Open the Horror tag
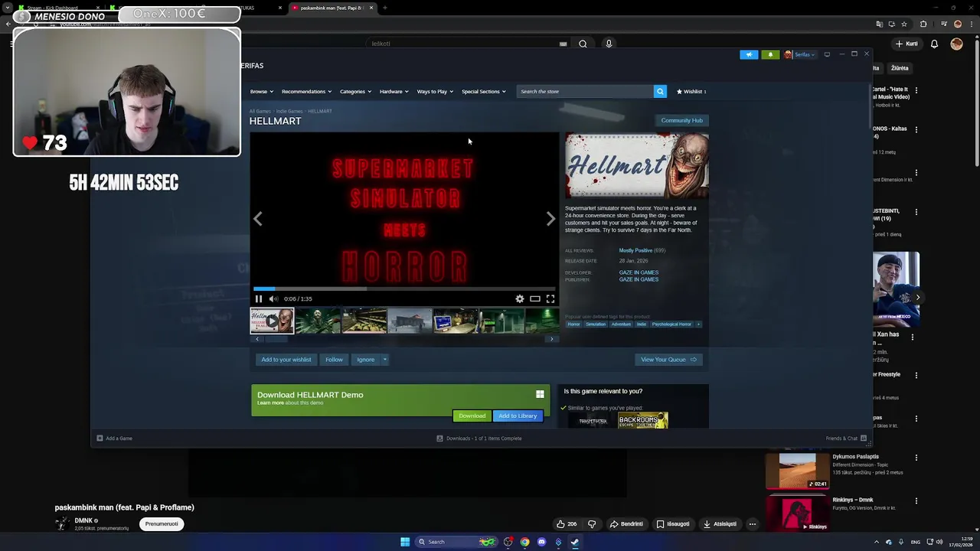This screenshot has height=551, width=980. pos(573,324)
